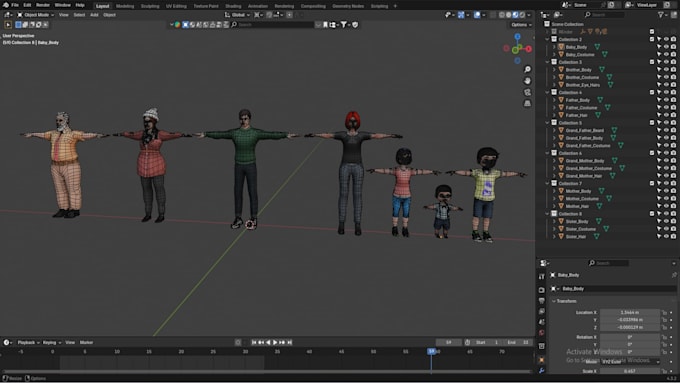Viewport: 680px width, 383px height.
Task: Click the Blender logo in the menu bar
Action: [5, 5]
